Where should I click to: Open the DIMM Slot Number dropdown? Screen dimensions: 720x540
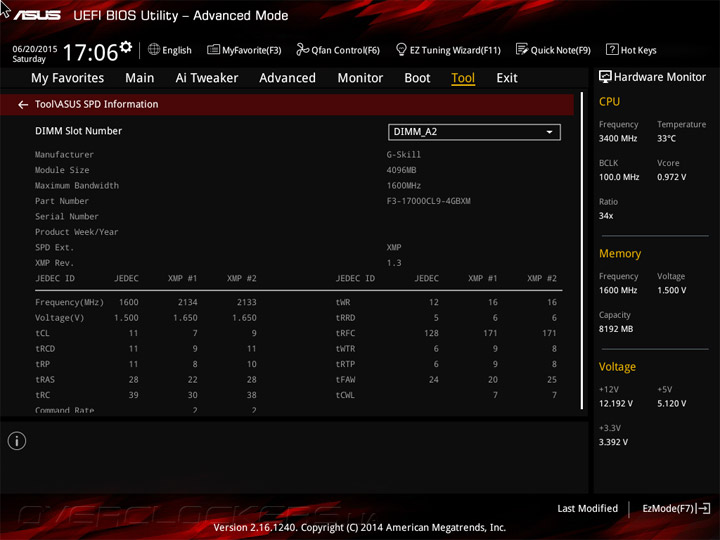[474, 132]
